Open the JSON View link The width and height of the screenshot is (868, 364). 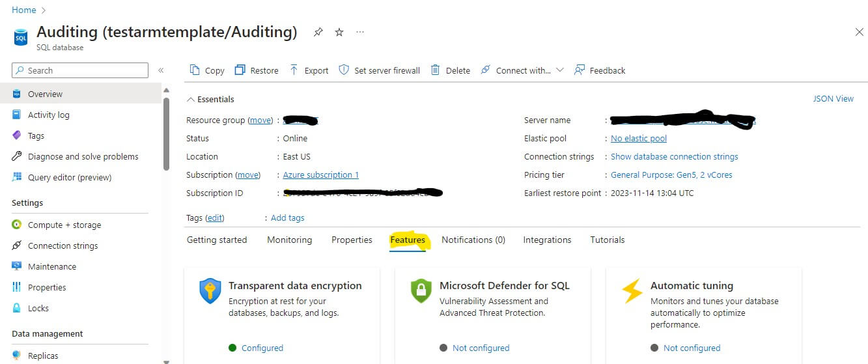tap(833, 99)
